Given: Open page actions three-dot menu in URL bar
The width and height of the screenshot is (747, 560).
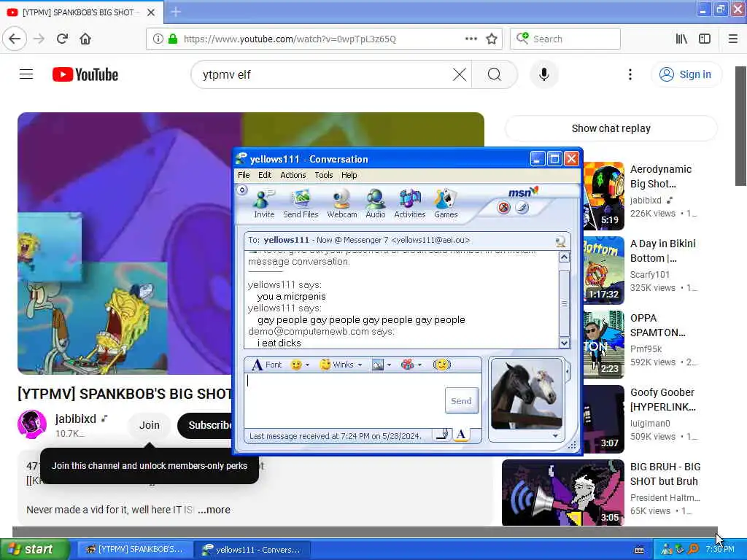Looking at the screenshot, I should [471, 39].
